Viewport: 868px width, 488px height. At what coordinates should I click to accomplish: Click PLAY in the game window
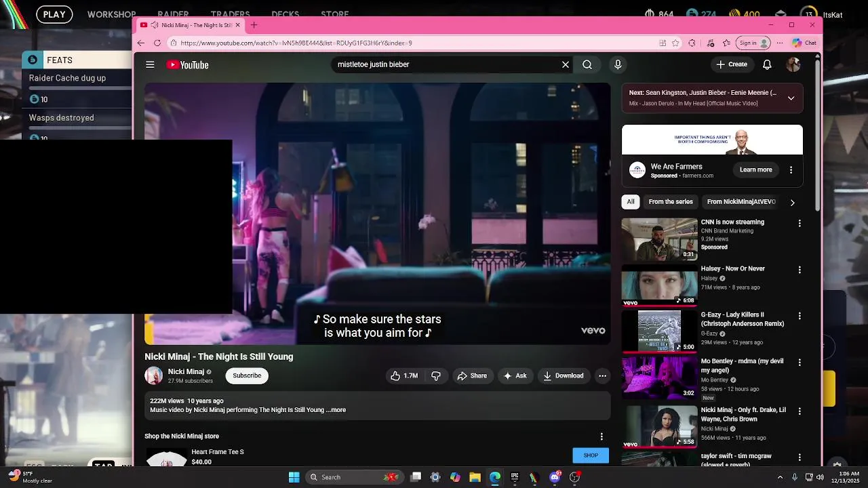tap(54, 14)
